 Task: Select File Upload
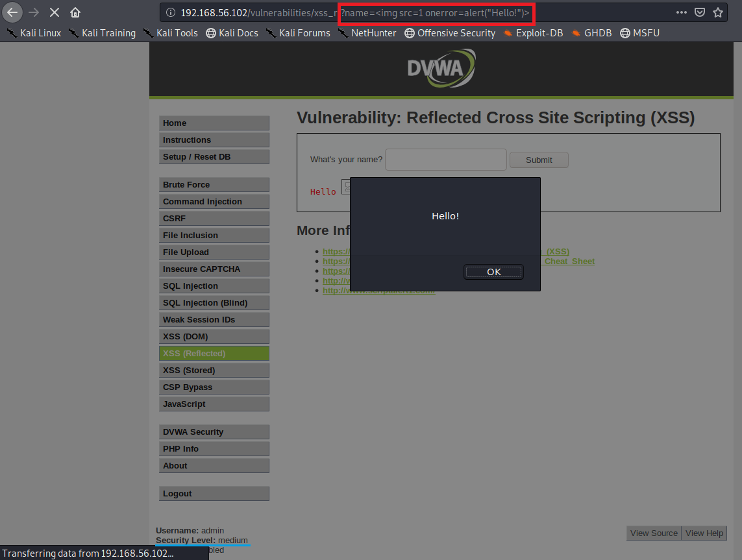click(214, 252)
